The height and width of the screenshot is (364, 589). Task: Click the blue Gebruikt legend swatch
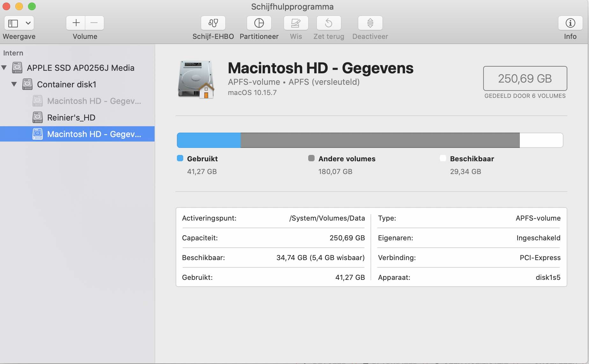pos(180,158)
